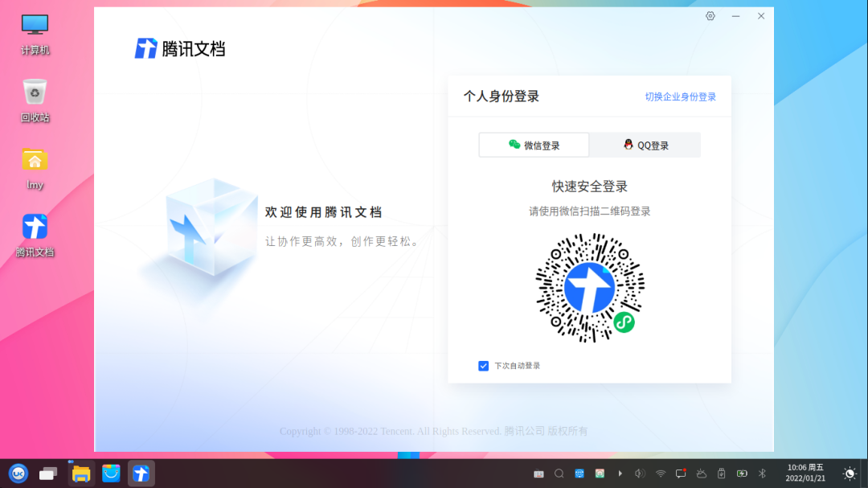868x488 pixels.
Task: Click show desktop strip at taskbar end
Action: click(x=864, y=474)
